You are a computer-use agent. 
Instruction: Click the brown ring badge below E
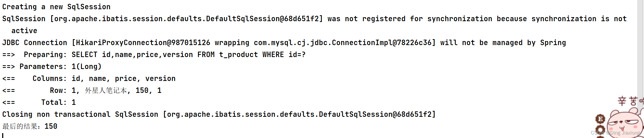pos(600,129)
